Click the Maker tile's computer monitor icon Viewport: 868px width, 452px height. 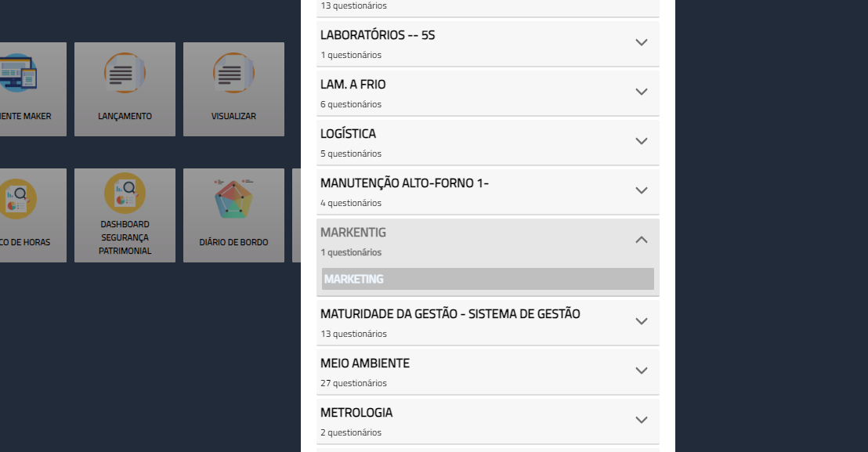tap(17, 73)
